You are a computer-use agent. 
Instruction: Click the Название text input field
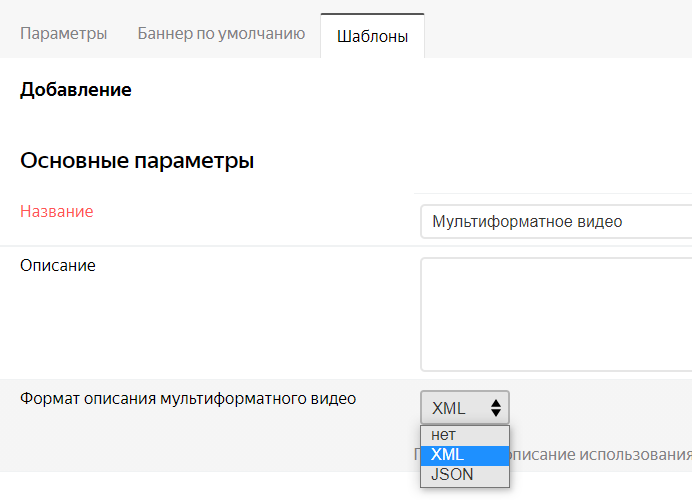556,221
